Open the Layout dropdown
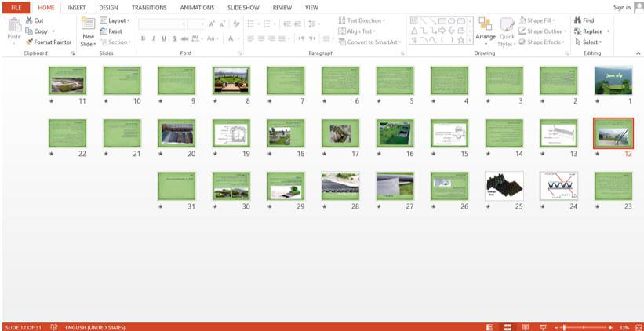The image size is (644, 331). (115, 20)
